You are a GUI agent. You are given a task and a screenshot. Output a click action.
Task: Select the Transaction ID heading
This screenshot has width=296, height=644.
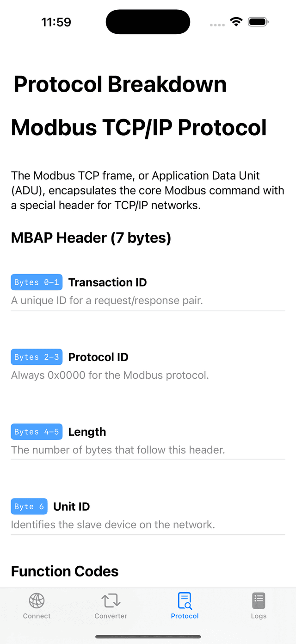[107, 282]
